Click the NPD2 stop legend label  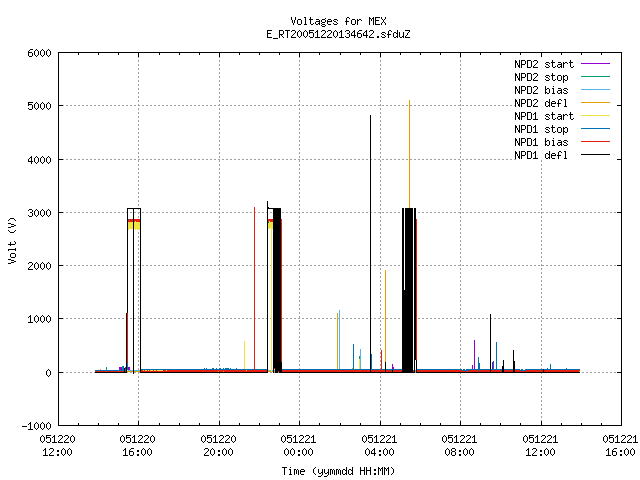coord(541,77)
